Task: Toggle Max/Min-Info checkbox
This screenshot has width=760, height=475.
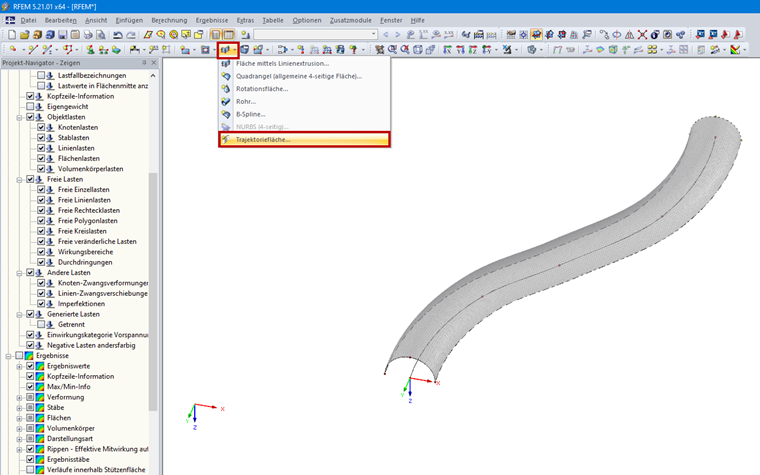Action: point(30,386)
